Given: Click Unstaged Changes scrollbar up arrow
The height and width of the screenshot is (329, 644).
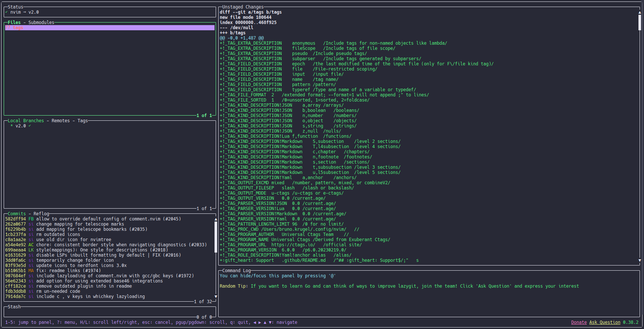Looking at the screenshot, I should (640, 12).
